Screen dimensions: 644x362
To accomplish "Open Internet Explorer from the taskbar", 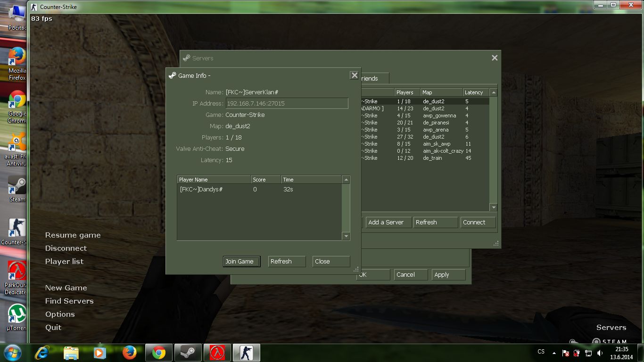I will click(x=42, y=353).
